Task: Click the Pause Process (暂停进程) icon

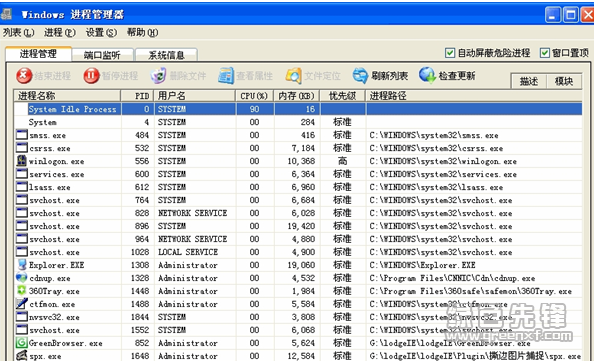Action: click(91, 76)
